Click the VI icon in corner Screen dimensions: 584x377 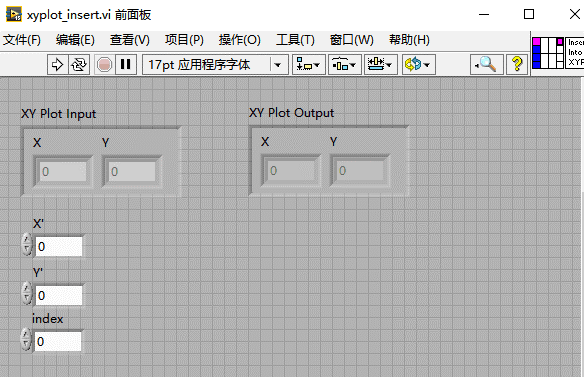click(575, 53)
